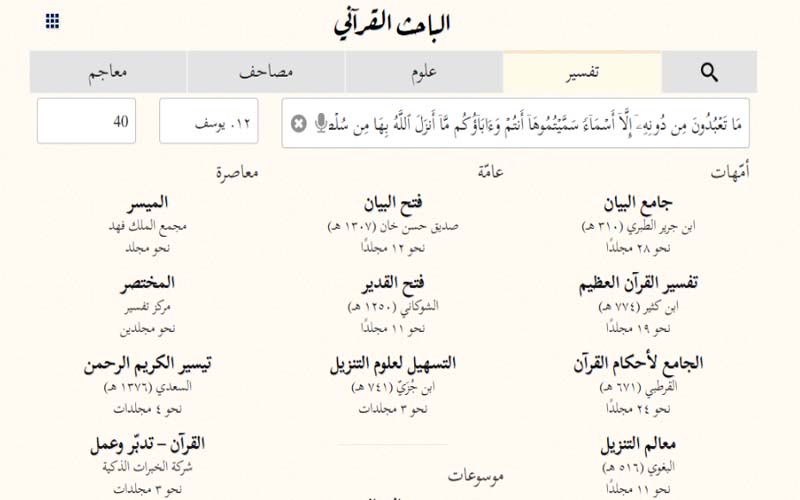
Task: Open the مصاحف tab
Action: [x=266, y=72]
